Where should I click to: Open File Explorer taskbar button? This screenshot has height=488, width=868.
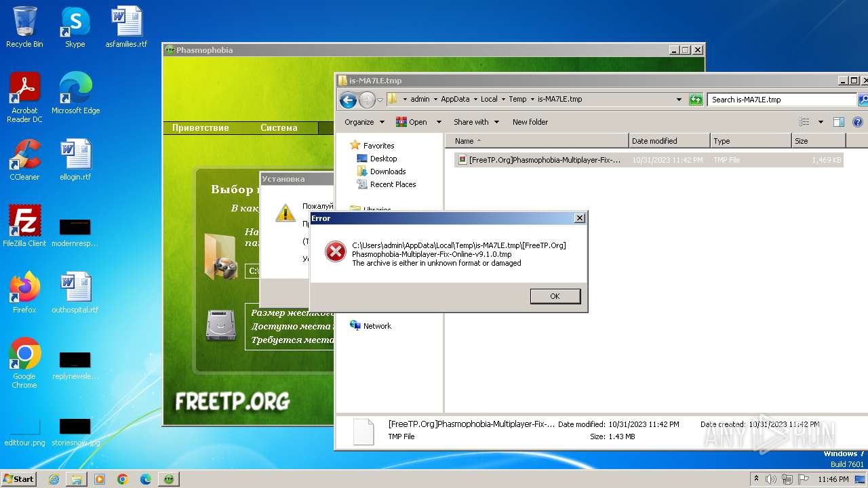pyautogui.click(x=77, y=479)
